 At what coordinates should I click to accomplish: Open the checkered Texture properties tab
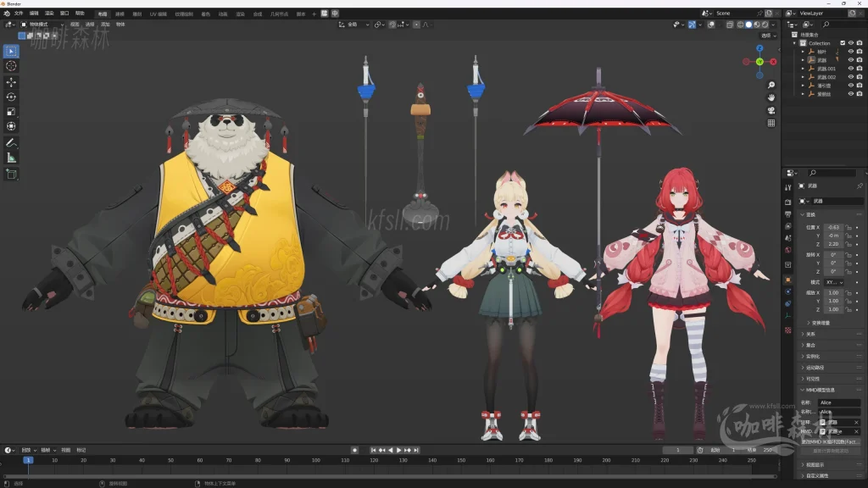(788, 330)
